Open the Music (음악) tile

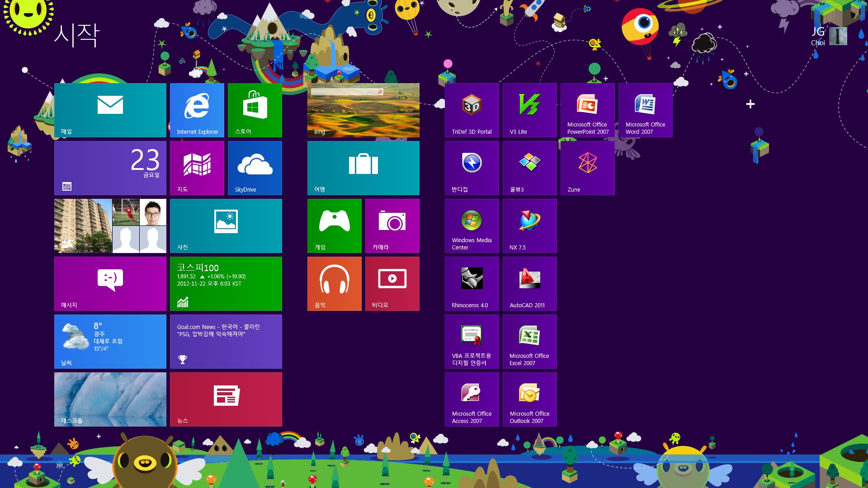(335, 284)
